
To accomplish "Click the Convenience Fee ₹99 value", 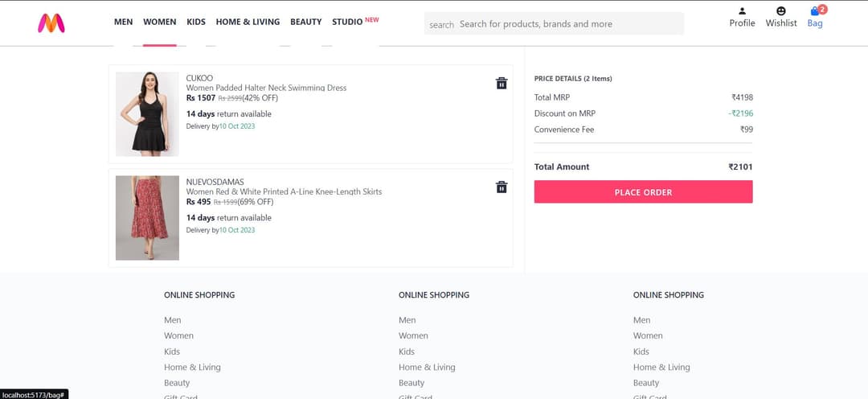I will 747,130.
